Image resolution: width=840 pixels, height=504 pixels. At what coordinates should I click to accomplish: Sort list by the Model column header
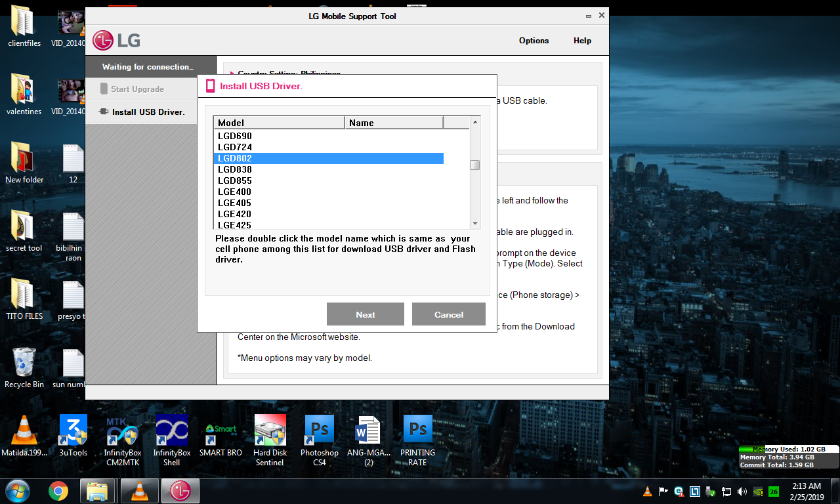click(x=280, y=123)
